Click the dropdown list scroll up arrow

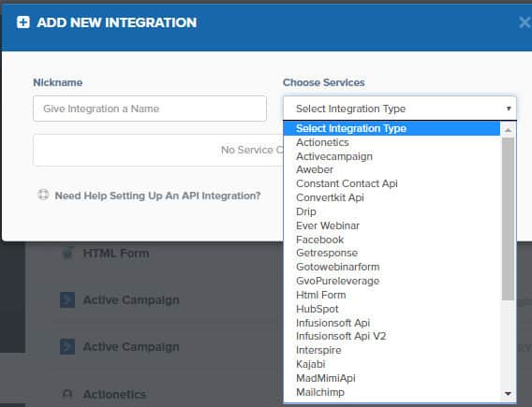point(508,130)
